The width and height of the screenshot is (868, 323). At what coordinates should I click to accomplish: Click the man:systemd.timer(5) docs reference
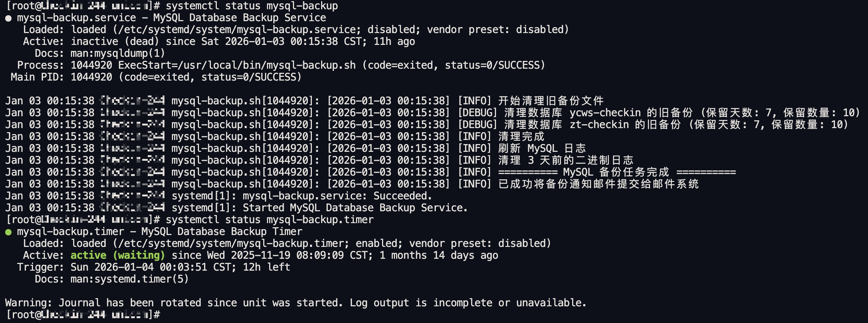[130, 279]
